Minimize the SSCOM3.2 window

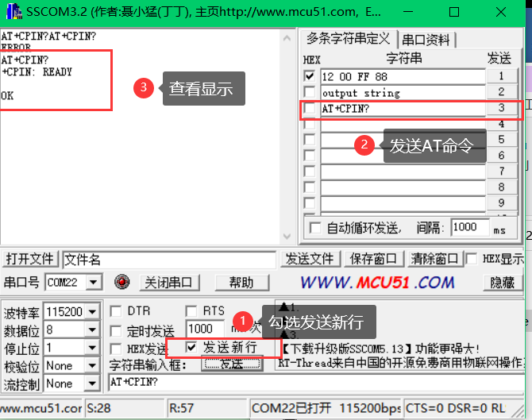tap(408, 12)
